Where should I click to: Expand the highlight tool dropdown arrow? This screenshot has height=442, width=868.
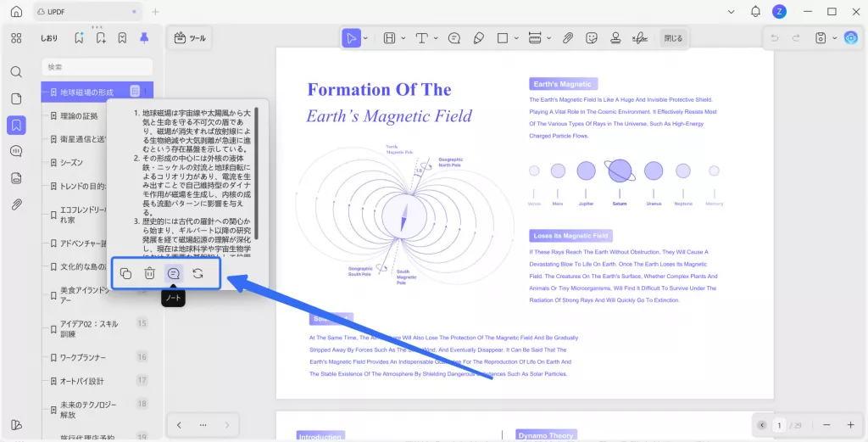[x=403, y=38]
